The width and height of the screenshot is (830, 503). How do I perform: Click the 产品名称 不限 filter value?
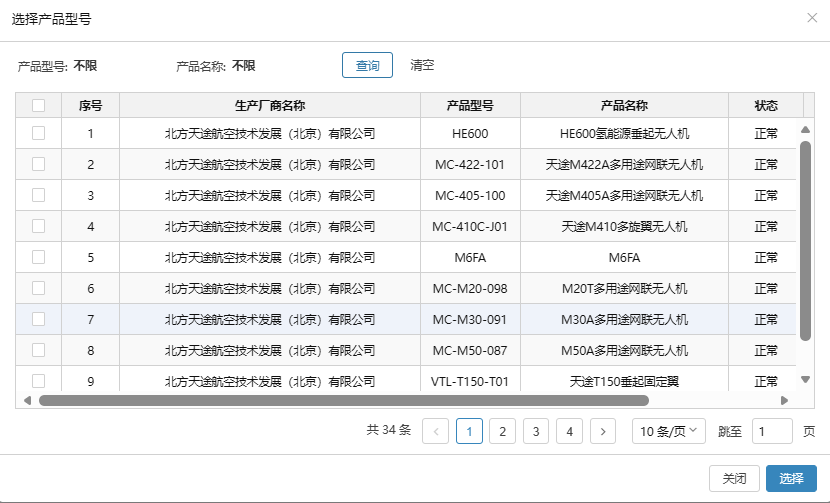pyautogui.click(x=243, y=66)
